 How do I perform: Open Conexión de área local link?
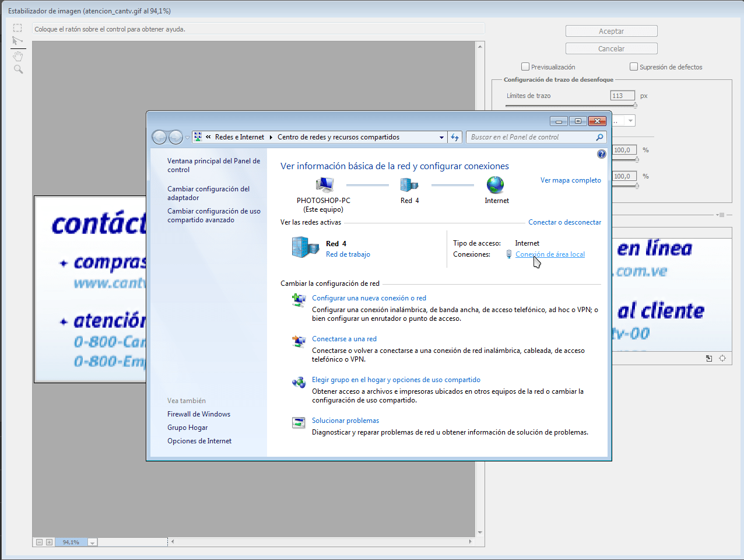tap(550, 254)
